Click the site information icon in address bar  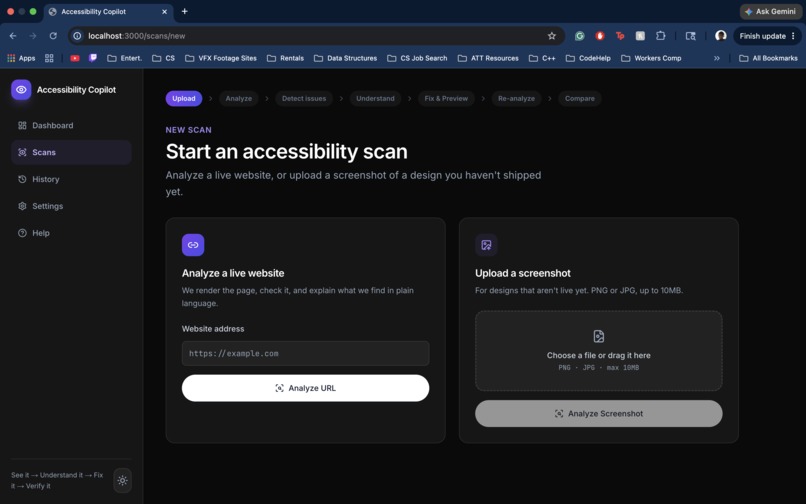(77, 35)
